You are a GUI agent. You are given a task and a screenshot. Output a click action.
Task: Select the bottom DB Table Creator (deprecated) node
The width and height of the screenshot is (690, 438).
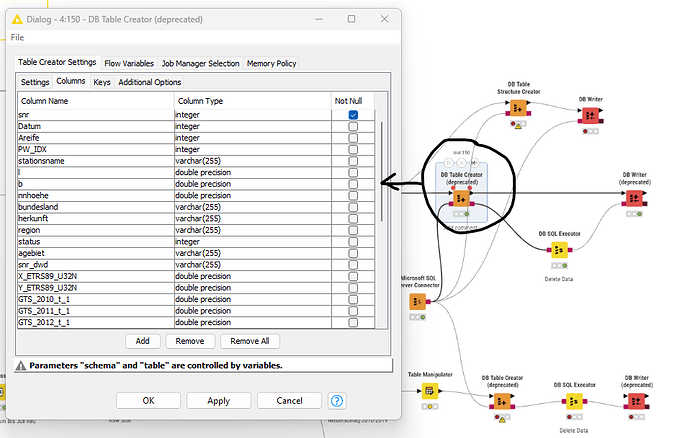[502, 401]
